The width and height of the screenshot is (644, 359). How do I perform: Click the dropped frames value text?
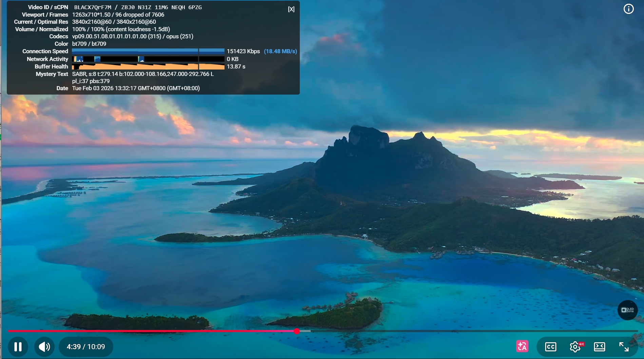pyautogui.click(x=140, y=15)
